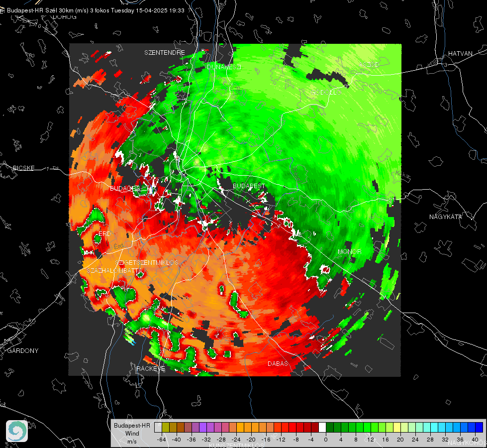Click the '28' legend scale value
This screenshot has width=487, height=448.
430,440
